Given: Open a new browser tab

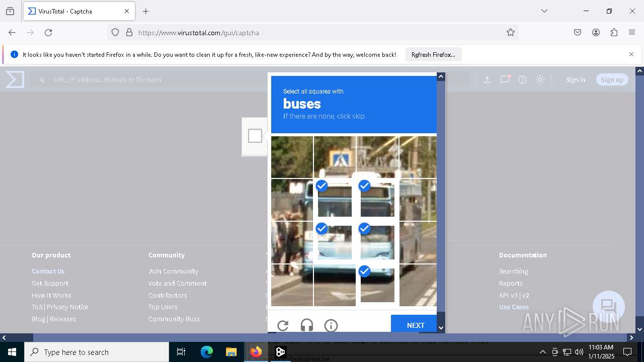Looking at the screenshot, I should 146,11.
